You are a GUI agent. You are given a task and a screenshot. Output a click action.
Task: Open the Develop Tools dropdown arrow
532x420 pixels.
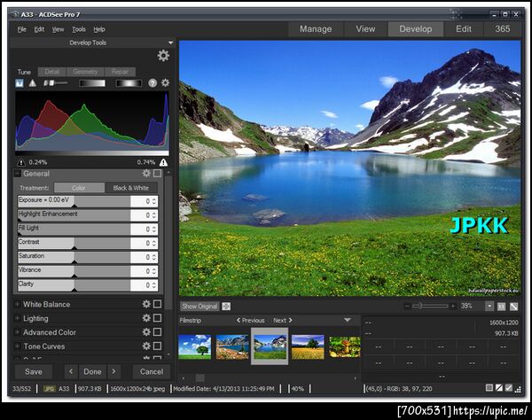coord(170,43)
